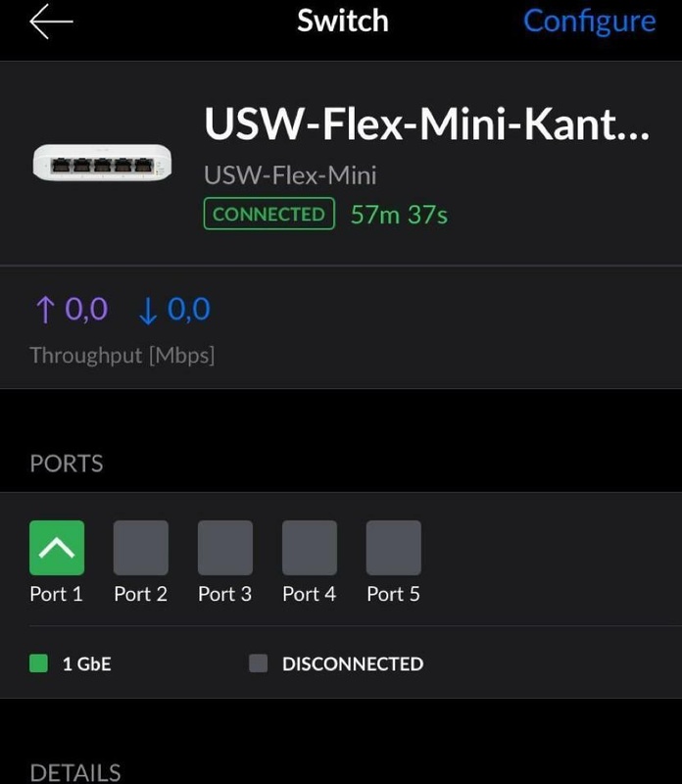Tap the PORTS section header
This screenshot has height=784, width=682.
pos(67,463)
